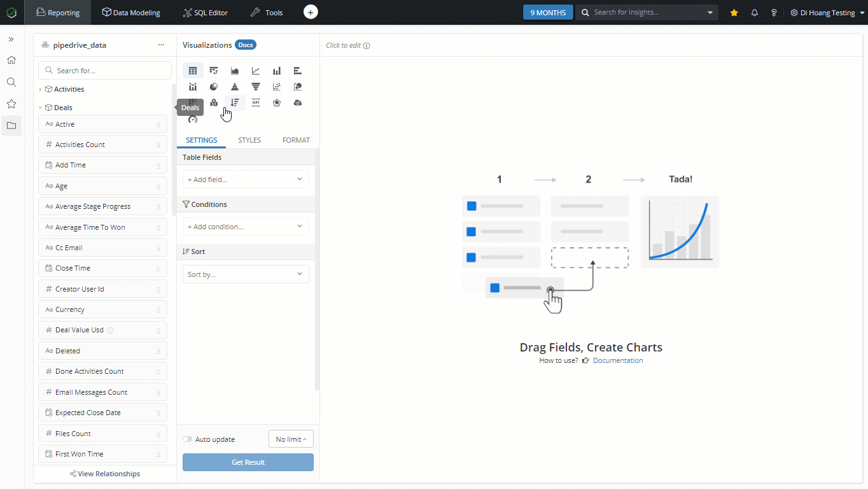The height and width of the screenshot is (489, 868).
Task: Expand the Sort by dropdown
Action: pyautogui.click(x=246, y=274)
